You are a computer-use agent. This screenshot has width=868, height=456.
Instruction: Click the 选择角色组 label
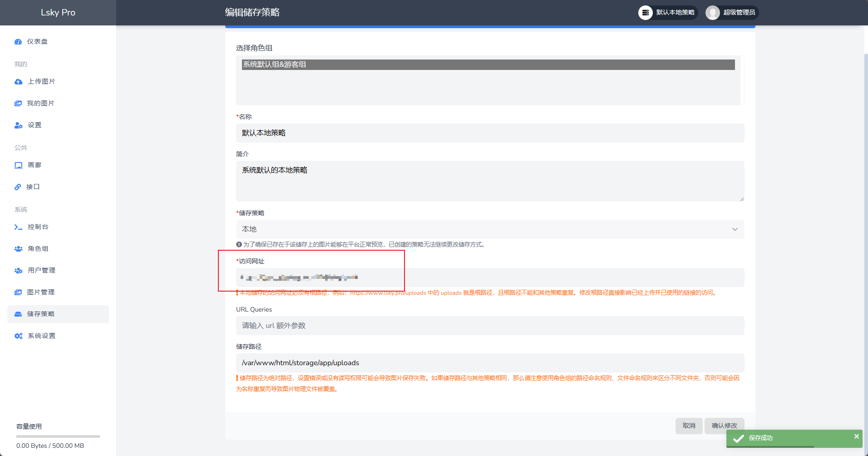(254, 48)
